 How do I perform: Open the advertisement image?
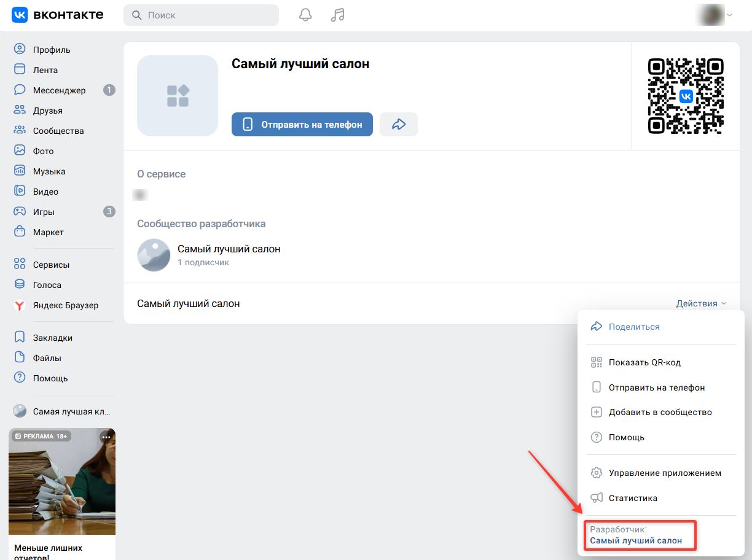[x=62, y=481]
